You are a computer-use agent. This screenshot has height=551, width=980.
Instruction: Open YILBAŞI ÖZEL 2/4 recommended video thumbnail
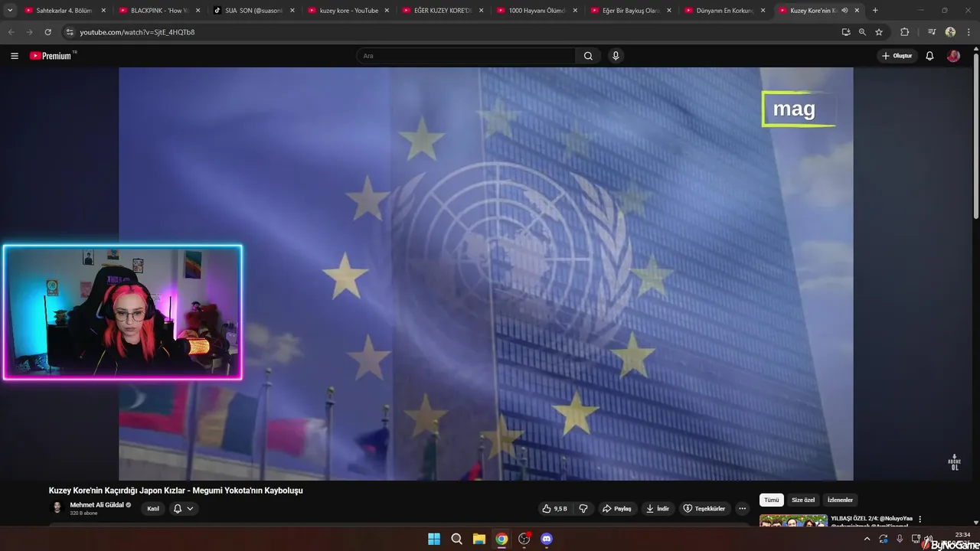[x=793, y=521]
